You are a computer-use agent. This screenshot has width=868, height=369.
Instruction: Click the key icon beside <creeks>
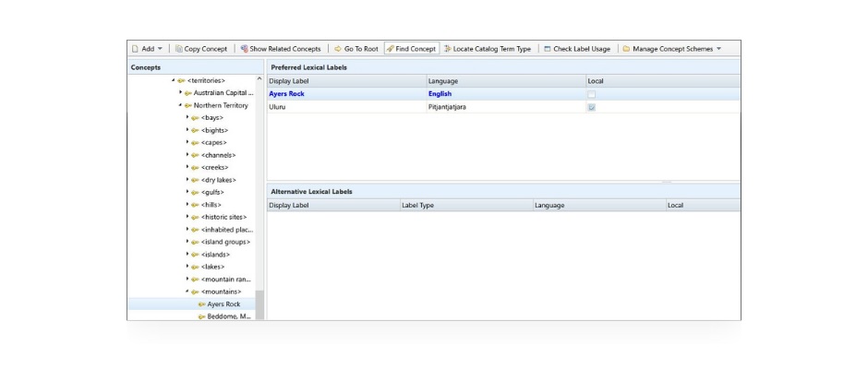coord(195,168)
